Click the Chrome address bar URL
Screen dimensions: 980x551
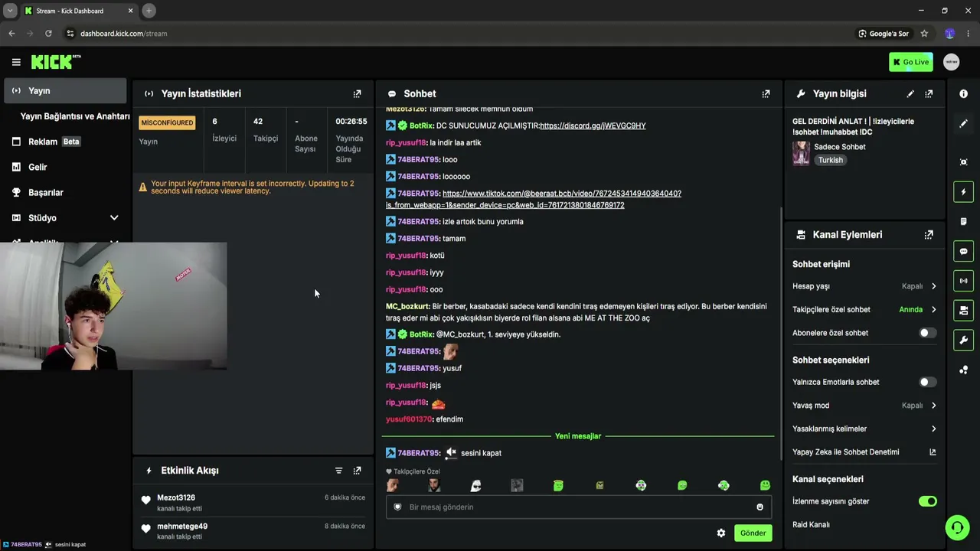123,34
